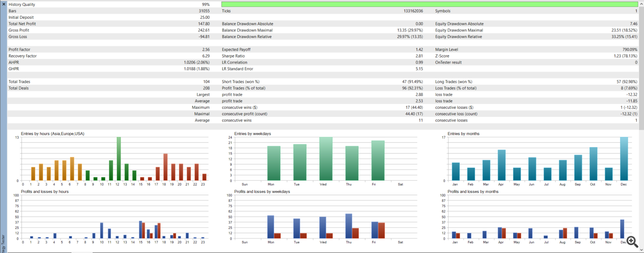
Task: Click the Short Trades (won %) label
Action: pos(240,82)
